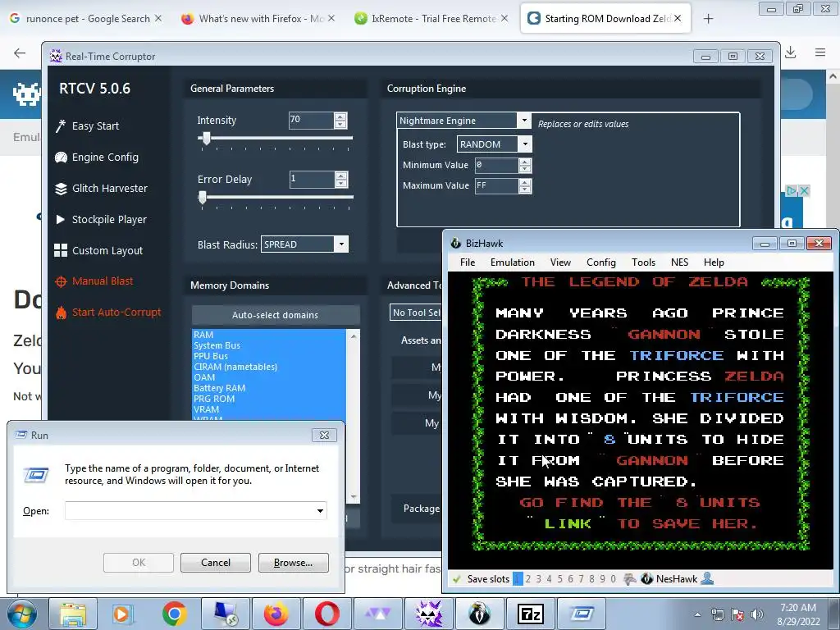840x630 pixels.
Task: Switch to What's new with Firefox tab
Action: (257, 19)
